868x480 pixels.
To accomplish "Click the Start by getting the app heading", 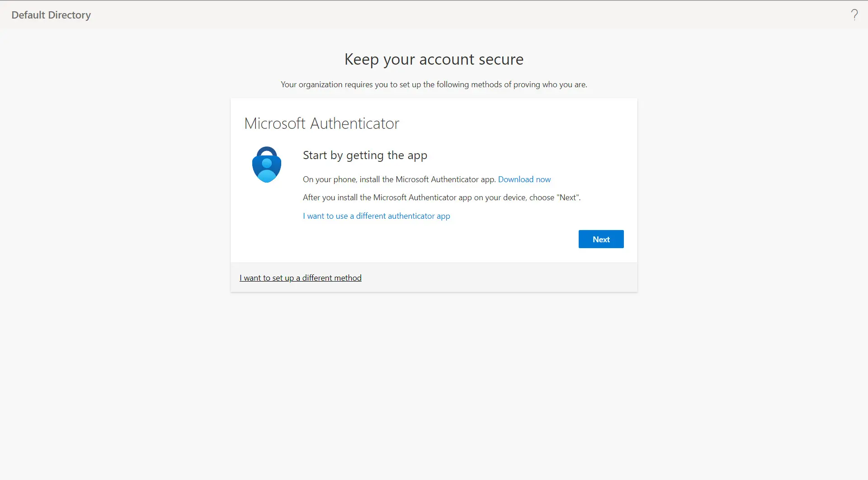I will (x=365, y=155).
